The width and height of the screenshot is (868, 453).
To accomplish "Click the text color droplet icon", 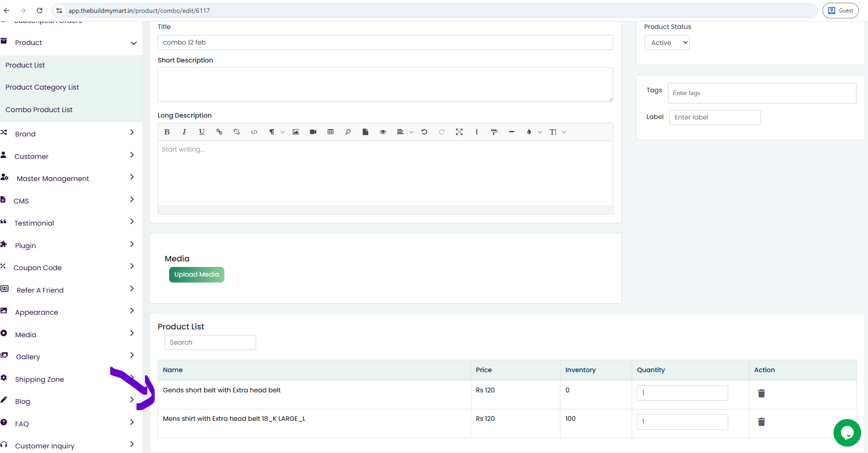I will (529, 132).
